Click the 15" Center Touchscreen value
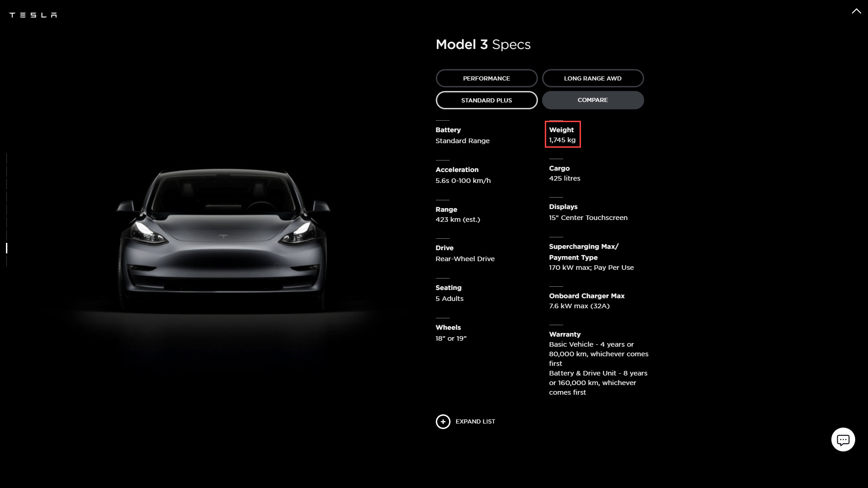The image size is (868, 488). tap(588, 218)
